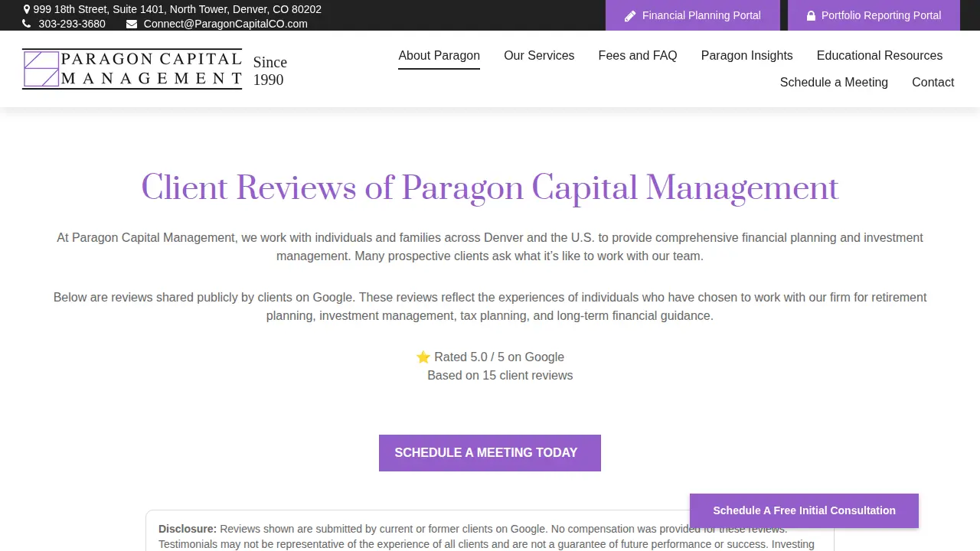The width and height of the screenshot is (980, 551).
Task: Open the Financial Planning Portal
Action: tap(693, 15)
